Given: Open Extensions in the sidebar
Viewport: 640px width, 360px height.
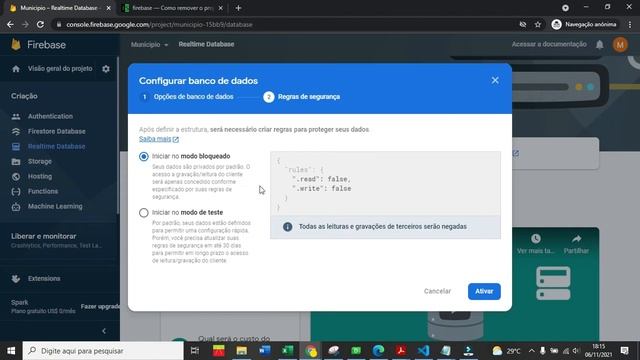Looking at the screenshot, I should (x=44, y=279).
